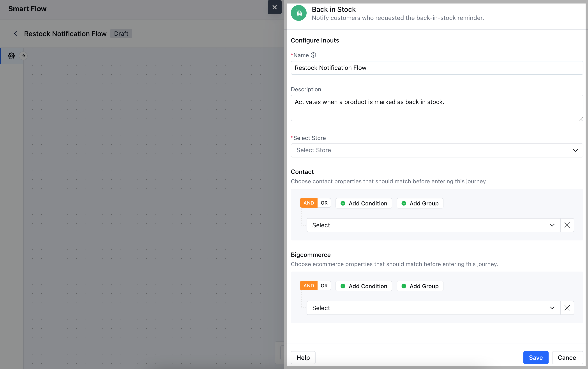Click the settings gear icon in sidebar
The height and width of the screenshot is (369, 588).
(11, 56)
